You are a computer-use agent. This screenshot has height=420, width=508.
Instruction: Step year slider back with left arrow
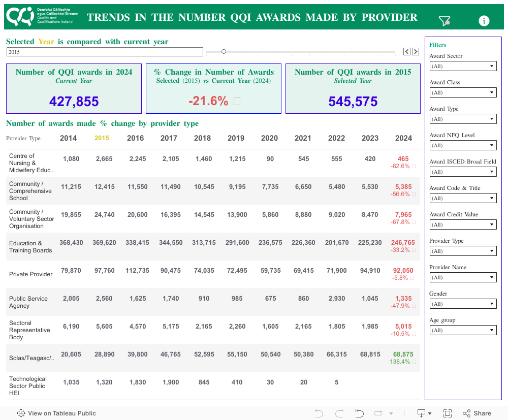point(407,51)
